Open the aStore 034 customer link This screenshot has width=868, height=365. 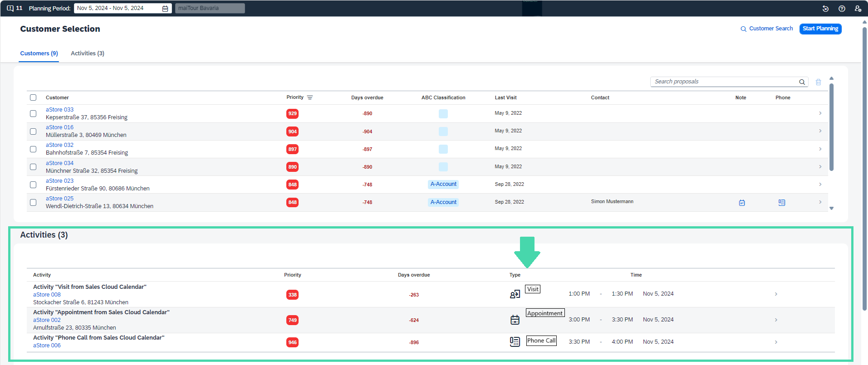(59, 163)
